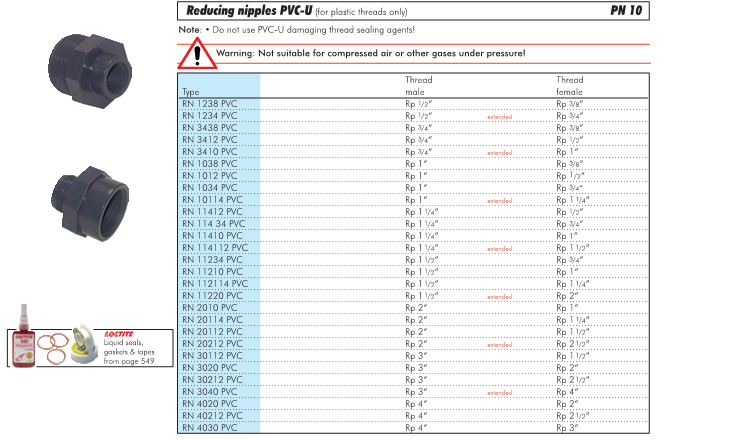740x440 pixels.
Task: Select the RN 20212 PVC type entry
Action: (x=212, y=344)
